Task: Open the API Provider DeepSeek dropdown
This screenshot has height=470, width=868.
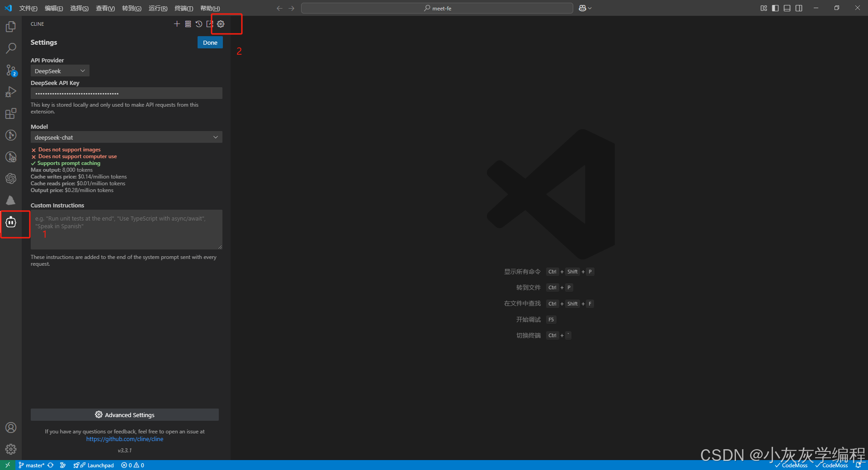Action: (x=60, y=71)
